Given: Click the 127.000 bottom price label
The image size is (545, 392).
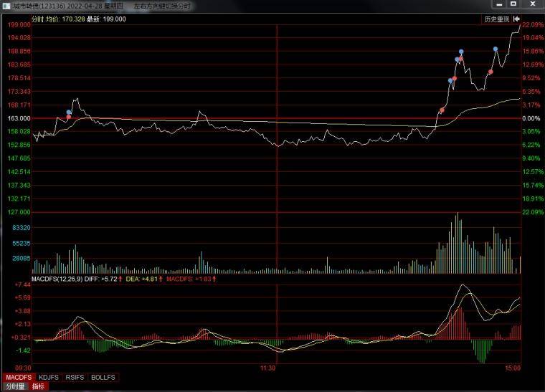Looking at the screenshot, I should coord(19,212).
